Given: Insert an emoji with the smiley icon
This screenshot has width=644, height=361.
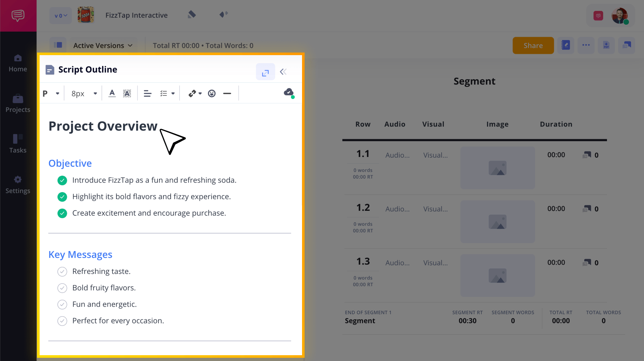Looking at the screenshot, I should 212,93.
